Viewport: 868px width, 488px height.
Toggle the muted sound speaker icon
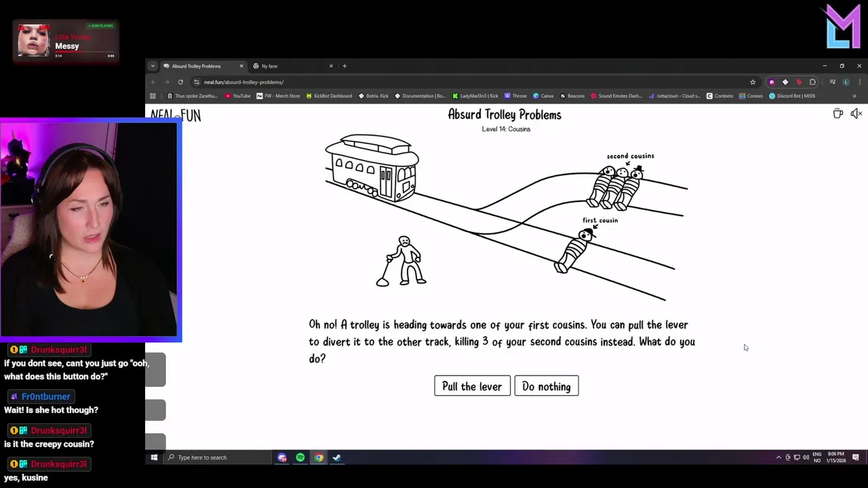856,113
